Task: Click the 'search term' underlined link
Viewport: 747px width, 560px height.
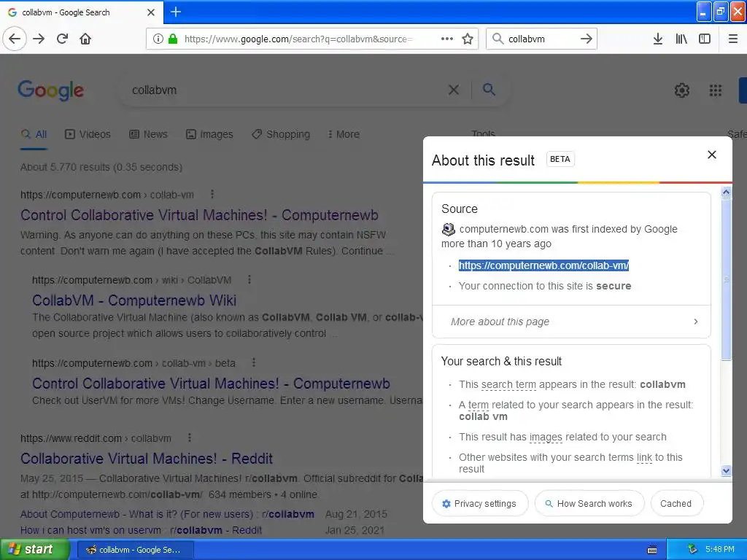Action: pyautogui.click(x=508, y=384)
